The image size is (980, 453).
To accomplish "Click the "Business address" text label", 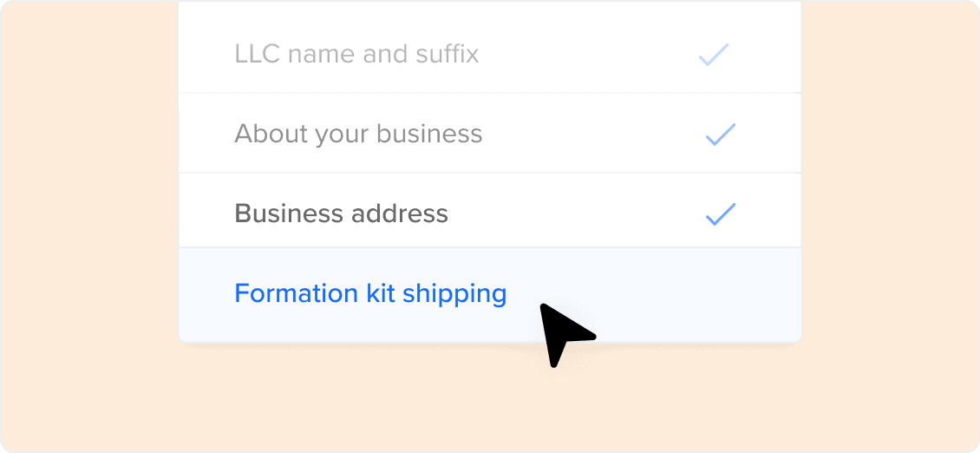I will click(341, 213).
